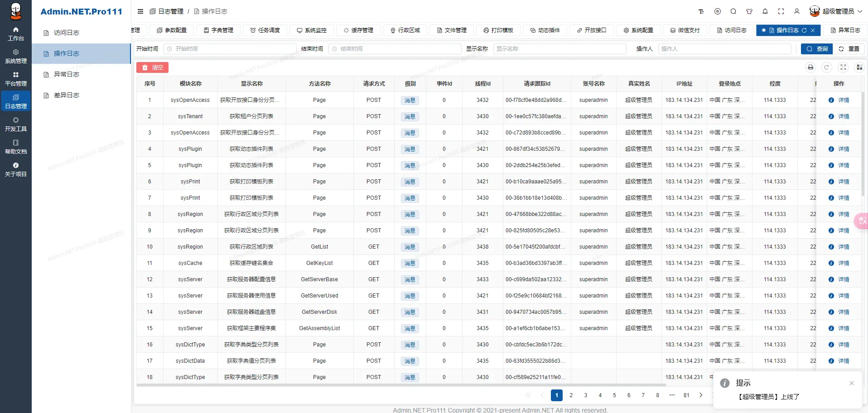Open column settings grid icon

[859, 67]
